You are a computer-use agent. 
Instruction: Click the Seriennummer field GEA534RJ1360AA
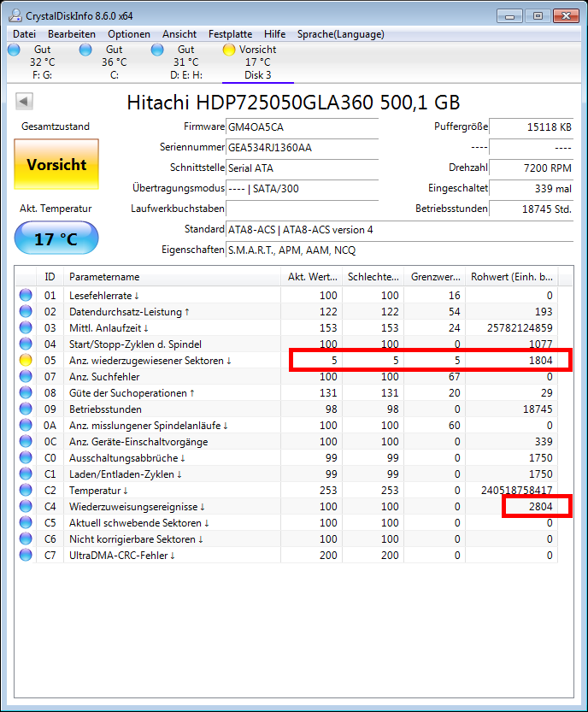(x=302, y=148)
